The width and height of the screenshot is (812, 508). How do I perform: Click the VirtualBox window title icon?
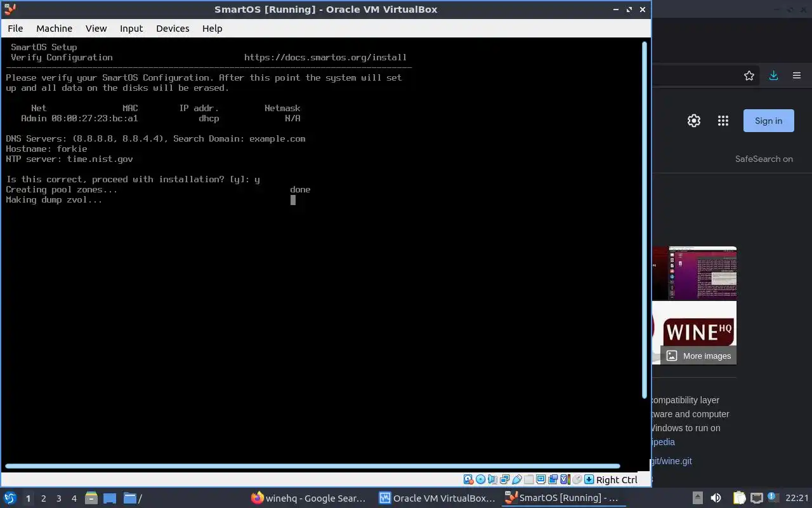point(10,9)
